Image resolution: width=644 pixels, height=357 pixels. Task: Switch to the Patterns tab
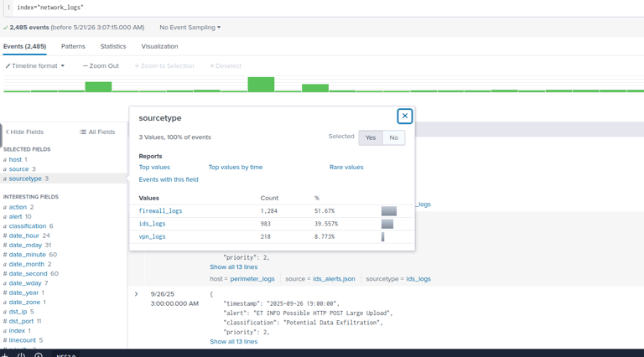coord(73,46)
